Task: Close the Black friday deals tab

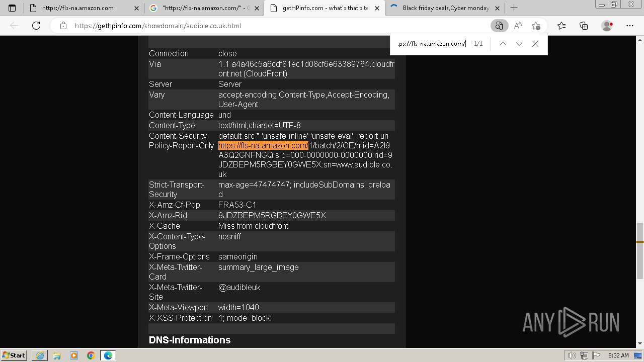Action: tap(497, 8)
